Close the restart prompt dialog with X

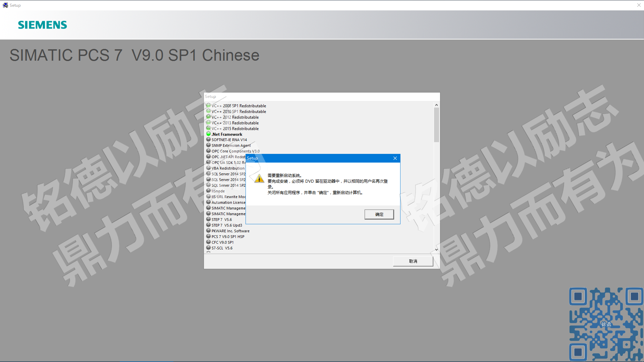pyautogui.click(x=395, y=158)
